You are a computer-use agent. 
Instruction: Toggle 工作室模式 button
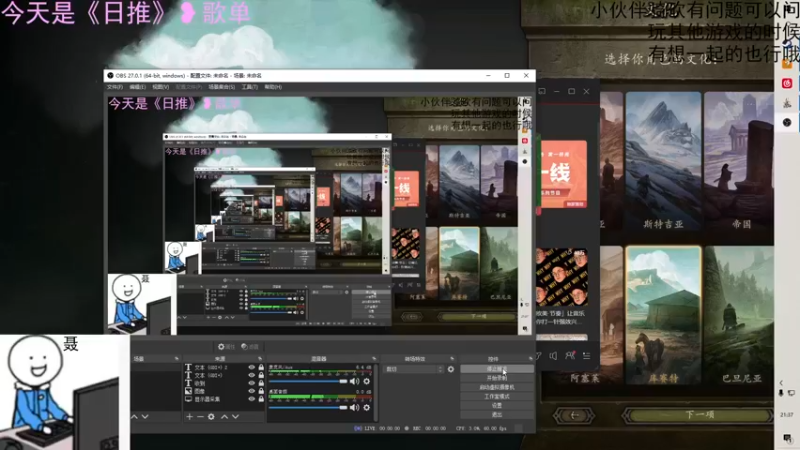pos(497,396)
